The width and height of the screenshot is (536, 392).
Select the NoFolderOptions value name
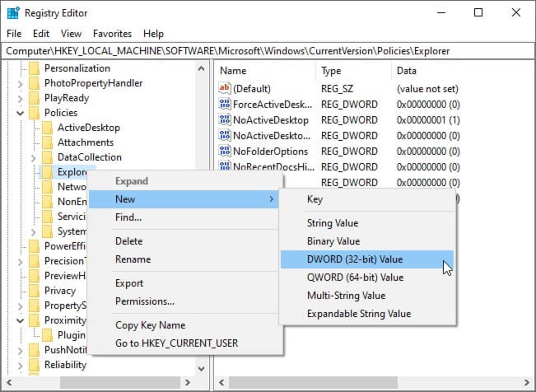[270, 151]
